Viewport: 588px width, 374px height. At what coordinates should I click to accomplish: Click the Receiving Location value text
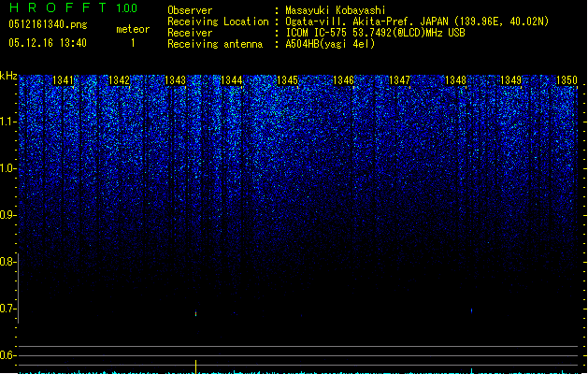[417, 22]
